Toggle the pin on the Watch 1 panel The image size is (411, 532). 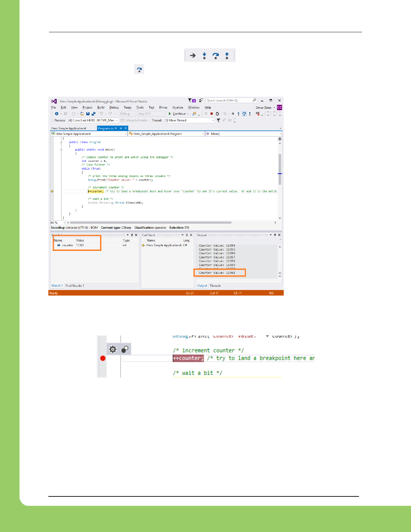pos(132,235)
